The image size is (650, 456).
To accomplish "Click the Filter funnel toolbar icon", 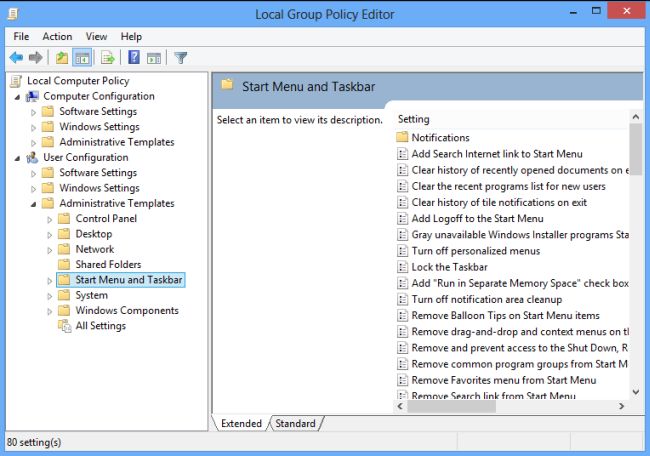I will coord(181,58).
